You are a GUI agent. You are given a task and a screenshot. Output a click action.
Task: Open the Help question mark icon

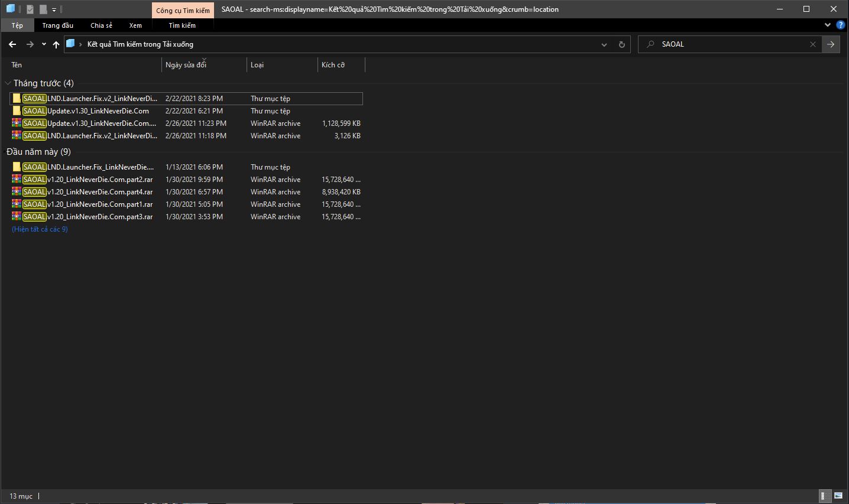(x=841, y=25)
